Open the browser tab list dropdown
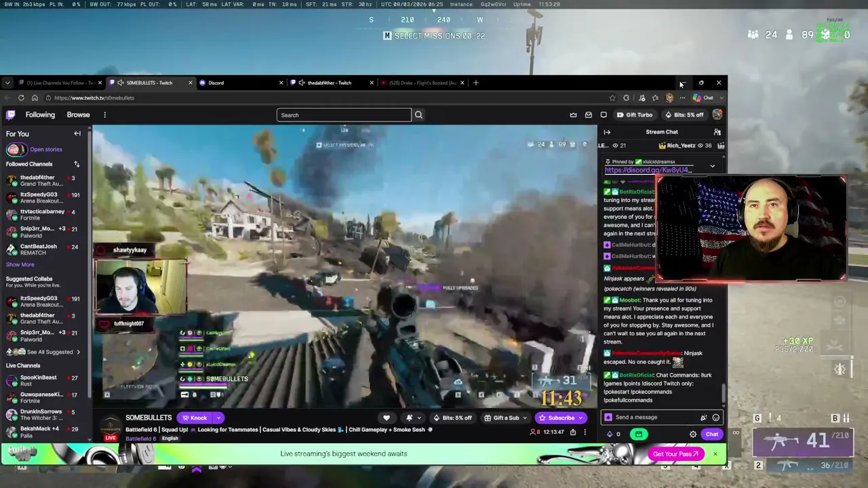868x488 pixels. (x=7, y=83)
